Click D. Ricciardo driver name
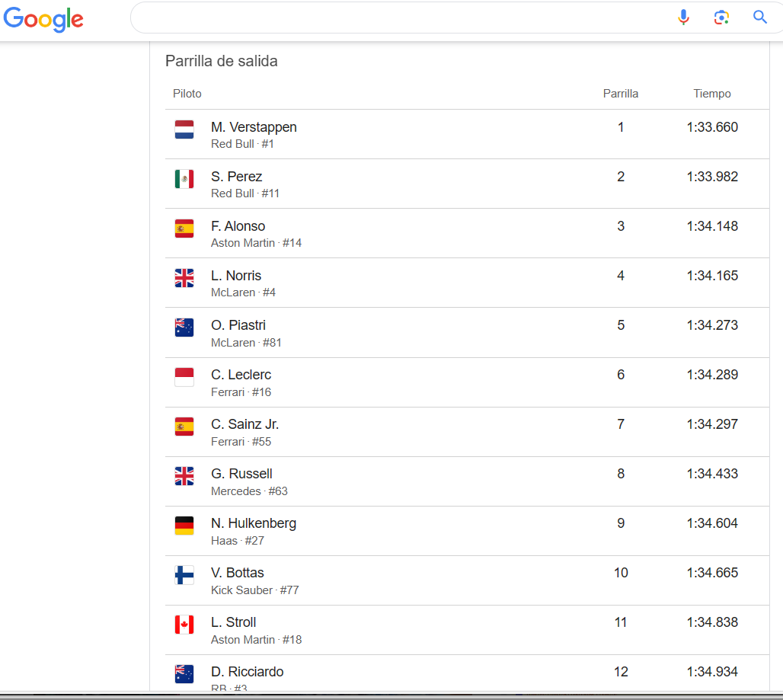This screenshot has width=783, height=700. pos(248,672)
